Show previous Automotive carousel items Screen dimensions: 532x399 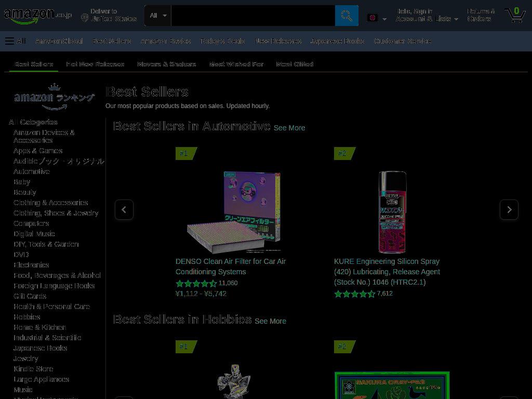pos(124,210)
